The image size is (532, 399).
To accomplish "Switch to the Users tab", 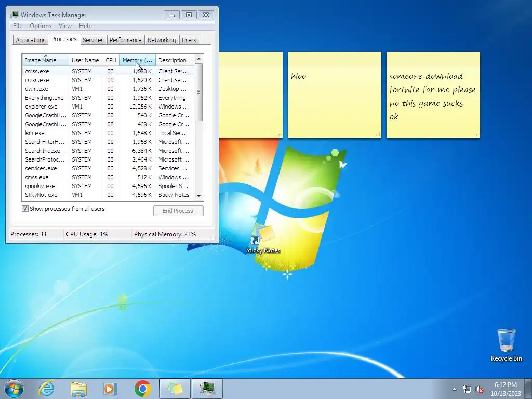I will (189, 39).
